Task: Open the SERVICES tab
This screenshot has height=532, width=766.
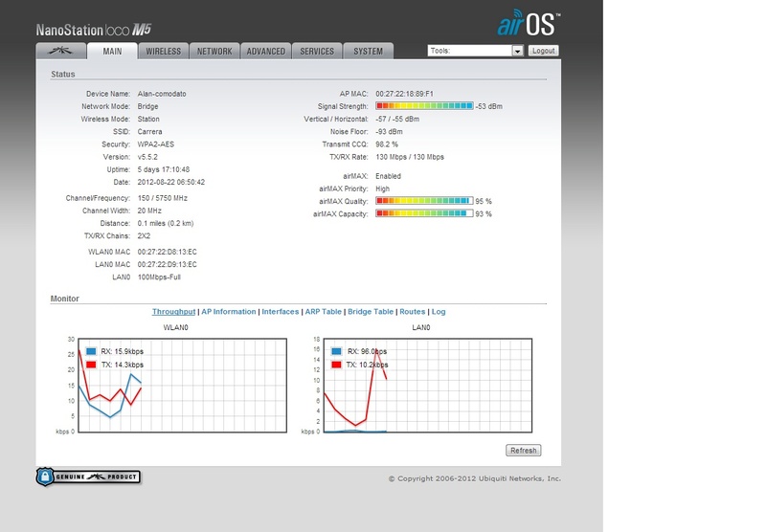Action: tap(317, 51)
